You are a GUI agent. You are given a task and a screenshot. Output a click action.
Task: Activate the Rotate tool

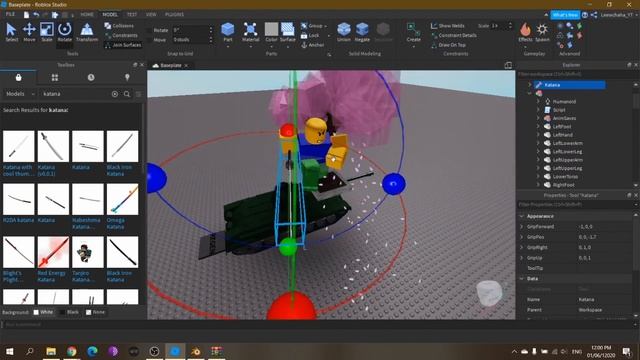point(64,32)
